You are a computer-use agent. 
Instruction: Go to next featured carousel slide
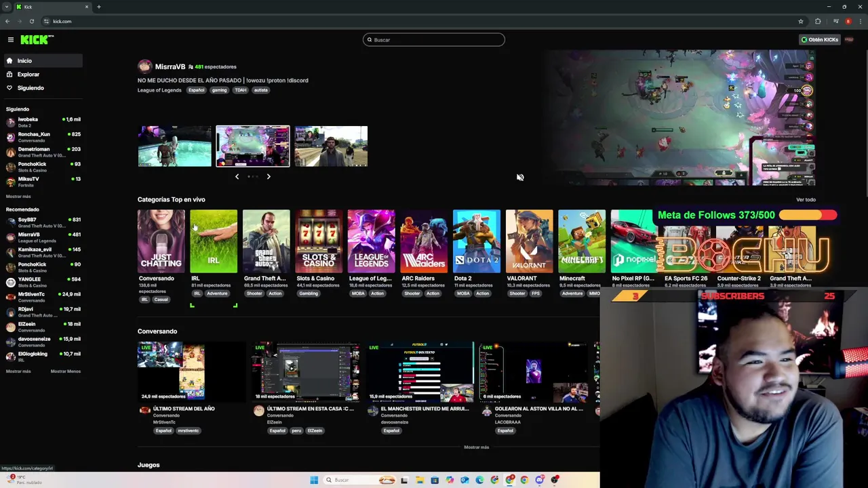(269, 176)
